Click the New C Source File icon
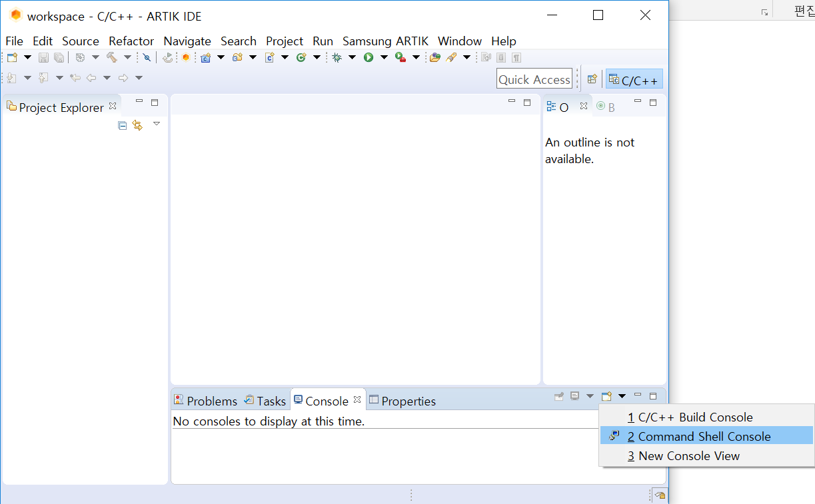The width and height of the screenshot is (815, 504). (269, 58)
